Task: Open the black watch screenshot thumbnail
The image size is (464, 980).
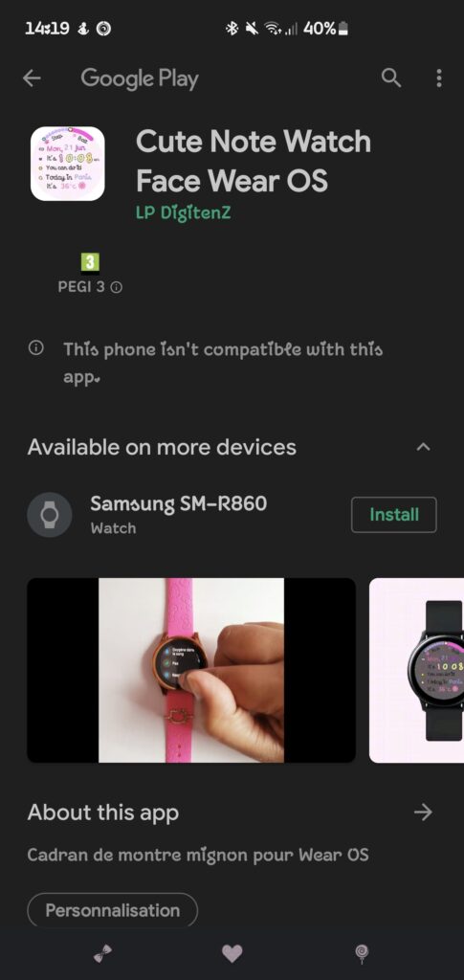Action: tap(416, 670)
